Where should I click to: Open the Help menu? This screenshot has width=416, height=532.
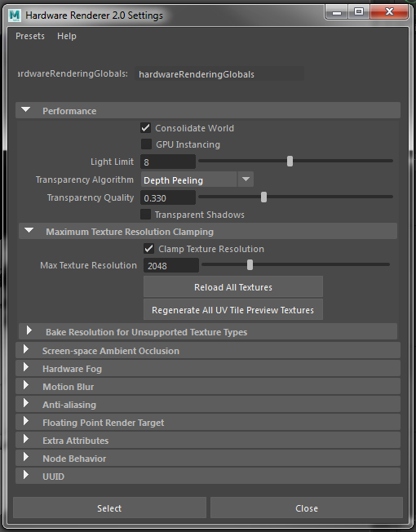tap(67, 36)
